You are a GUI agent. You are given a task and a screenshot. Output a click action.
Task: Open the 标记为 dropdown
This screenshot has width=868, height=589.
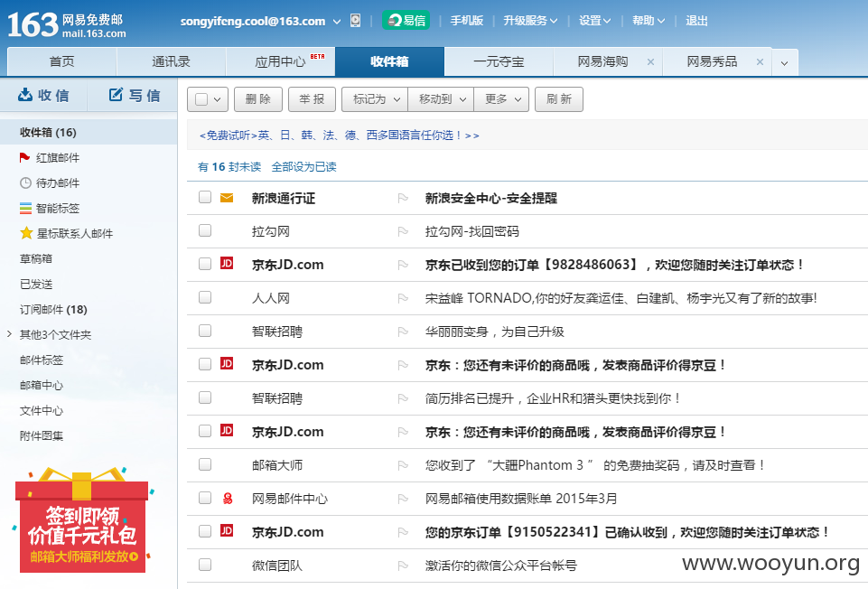coord(375,99)
